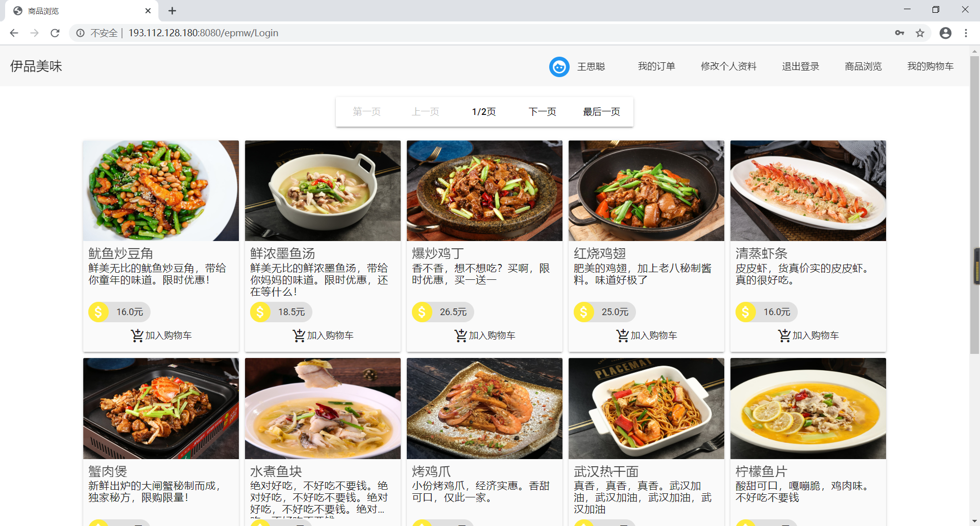Open the Chrome profile icon
The height and width of the screenshot is (526, 980).
tap(945, 33)
